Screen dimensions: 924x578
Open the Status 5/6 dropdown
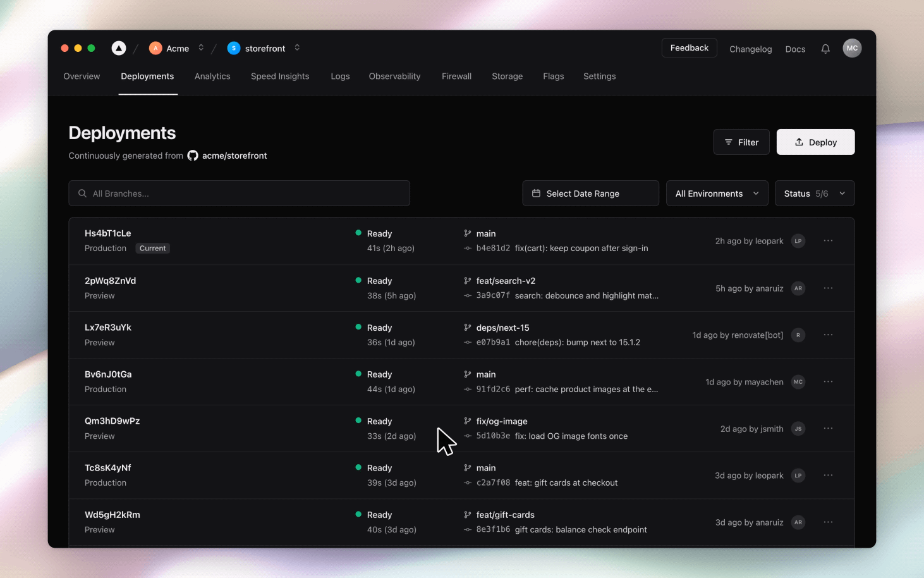tap(815, 194)
